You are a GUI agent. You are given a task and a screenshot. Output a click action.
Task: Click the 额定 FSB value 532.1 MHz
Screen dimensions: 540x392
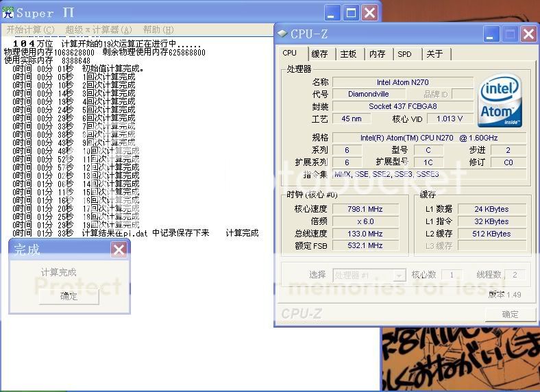[365, 245]
